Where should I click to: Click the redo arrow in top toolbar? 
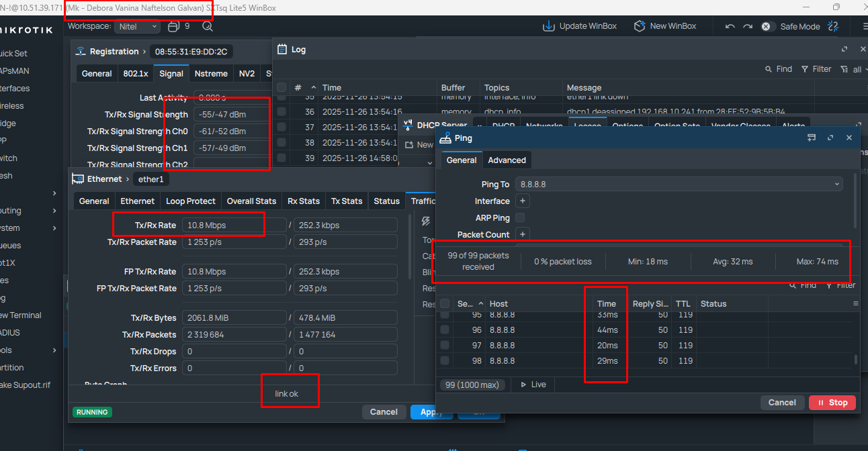(747, 27)
